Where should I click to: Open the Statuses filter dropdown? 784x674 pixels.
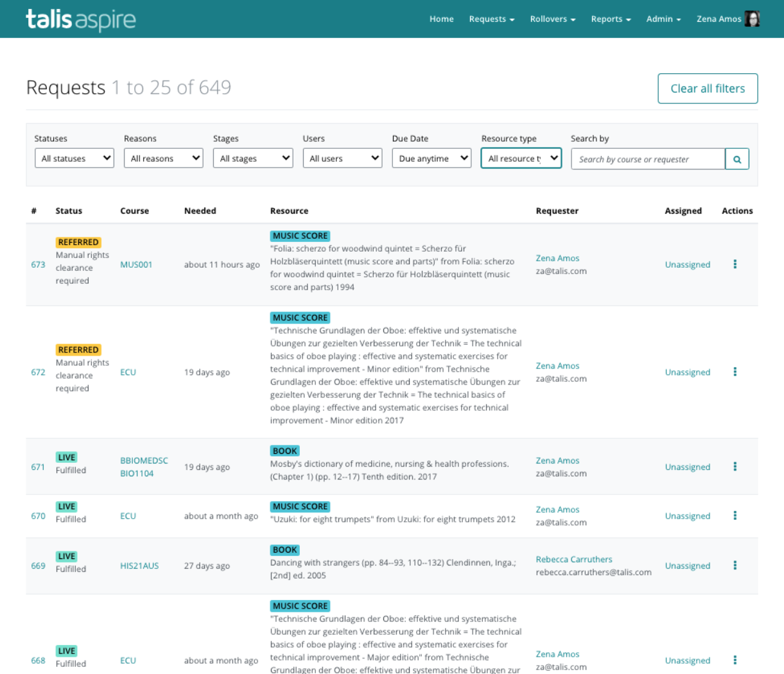[x=74, y=159]
